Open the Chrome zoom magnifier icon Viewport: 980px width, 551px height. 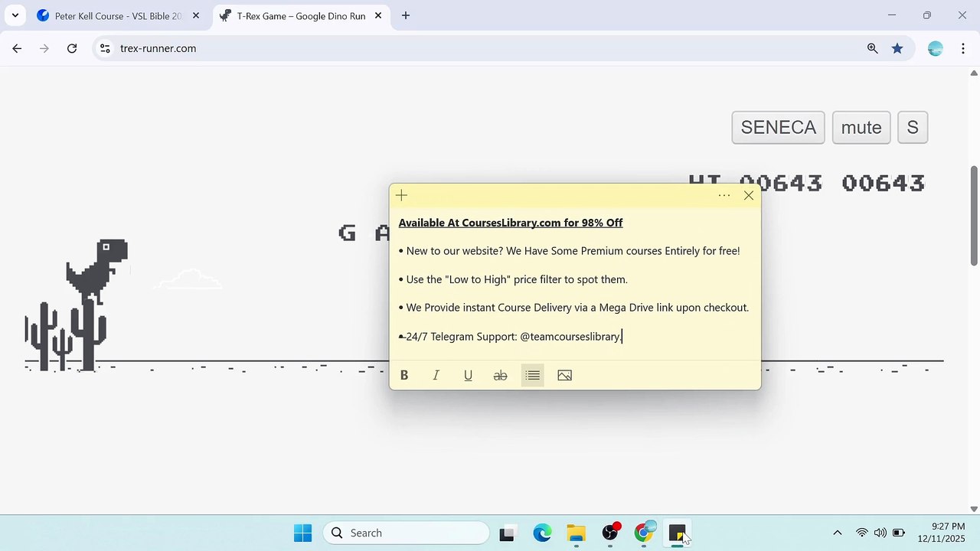coord(872,48)
